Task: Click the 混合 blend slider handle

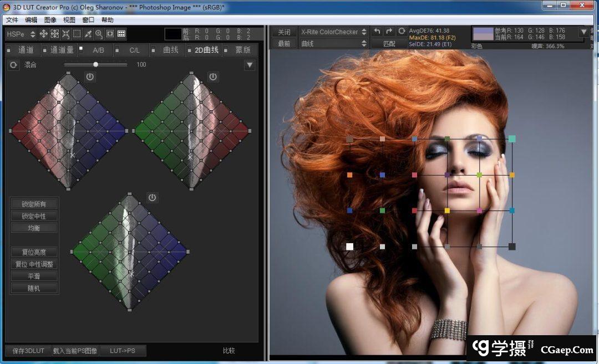Action: pyautogui.click(x=95, y=65)
